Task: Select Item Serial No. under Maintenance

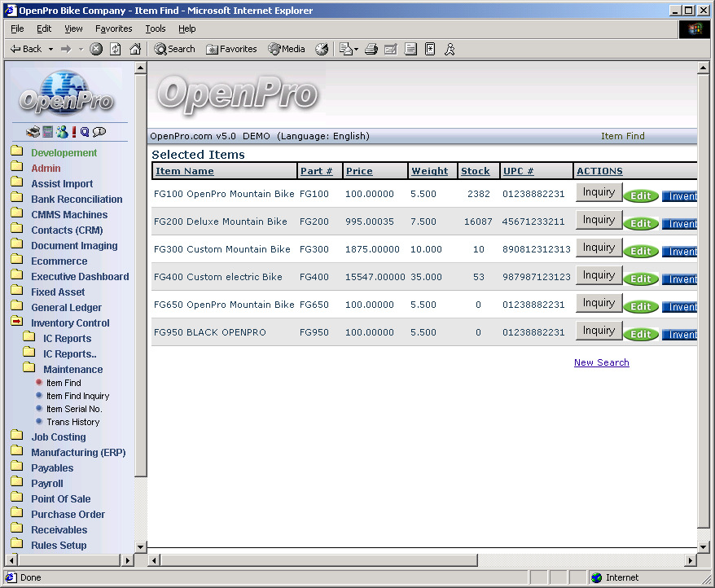Action: click(x=73, y=409)
